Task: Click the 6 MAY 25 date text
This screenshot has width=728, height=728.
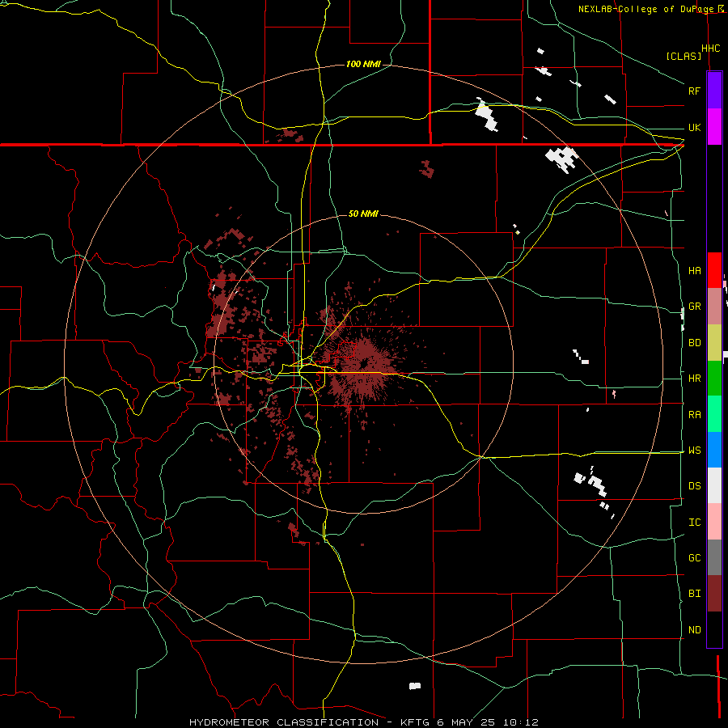Action: [x=466, y=722]
